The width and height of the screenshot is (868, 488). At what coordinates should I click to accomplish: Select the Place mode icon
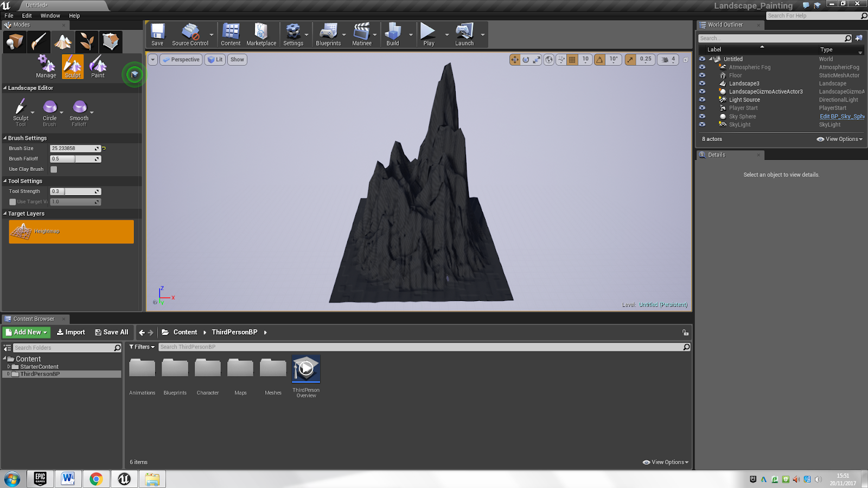click(x=15, y=42)
